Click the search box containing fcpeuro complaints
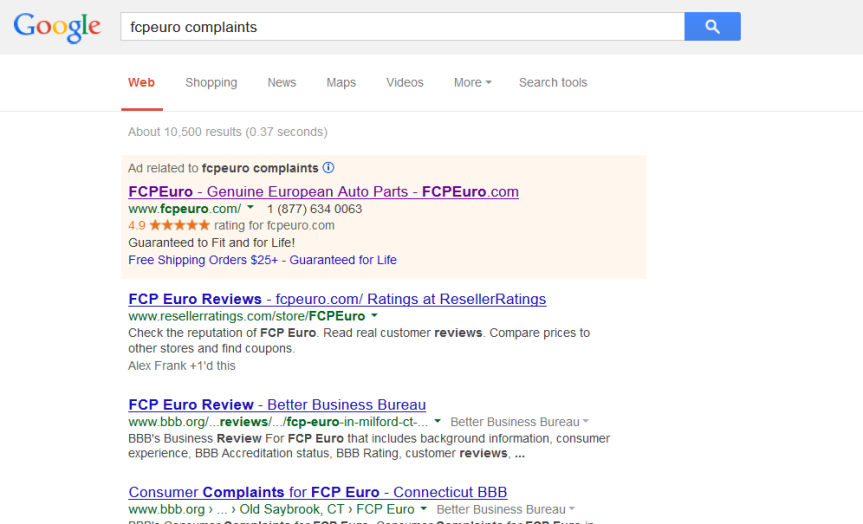Image resolution: width=863 pixels, height=524 pixels. pos(401,27)
